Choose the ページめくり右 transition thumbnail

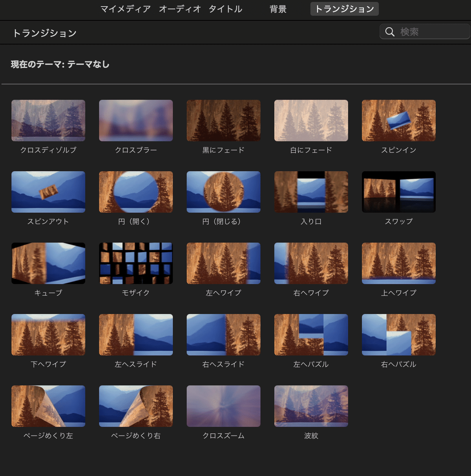[136, 406]
